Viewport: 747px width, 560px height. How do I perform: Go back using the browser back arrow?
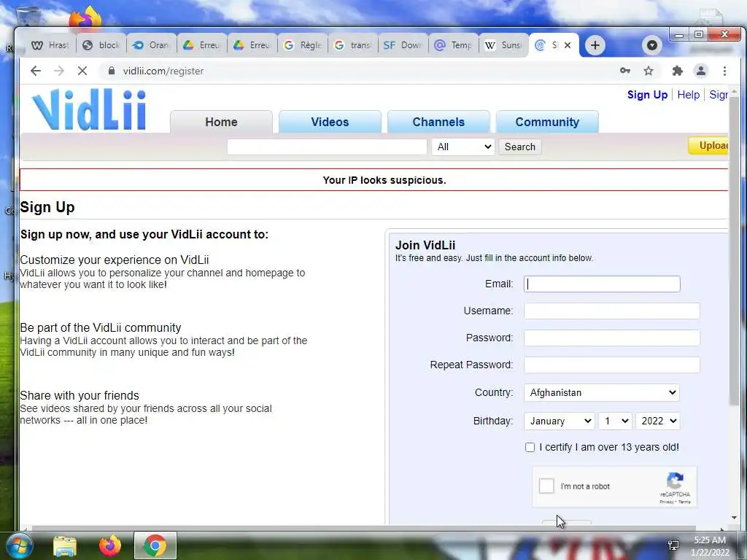[36, 71]
